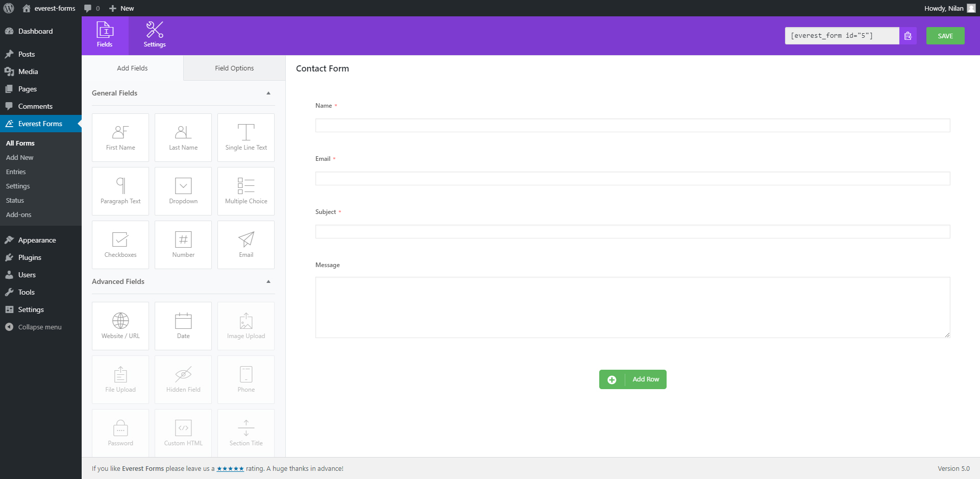
Task: Click the Add Row button
Action: click(632, 379)
